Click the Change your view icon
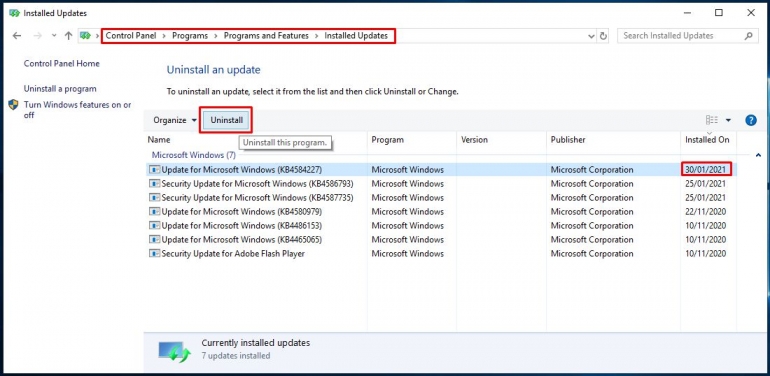The height and width of the screenshot is (376, 770). pos(712,120)
